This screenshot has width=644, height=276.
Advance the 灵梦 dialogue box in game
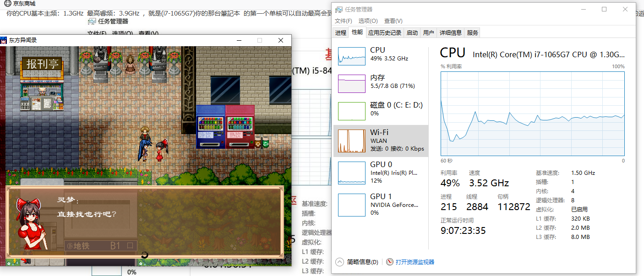(145, 222)
